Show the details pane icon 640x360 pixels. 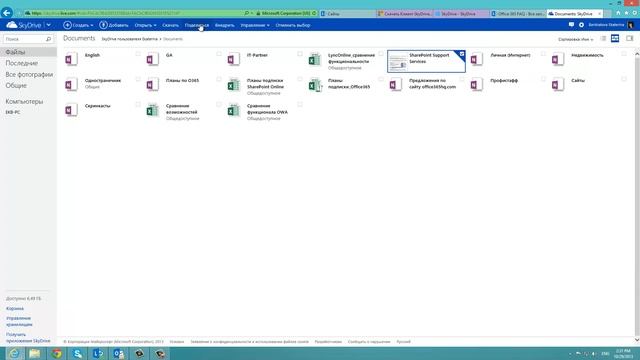tap(630, 38)
